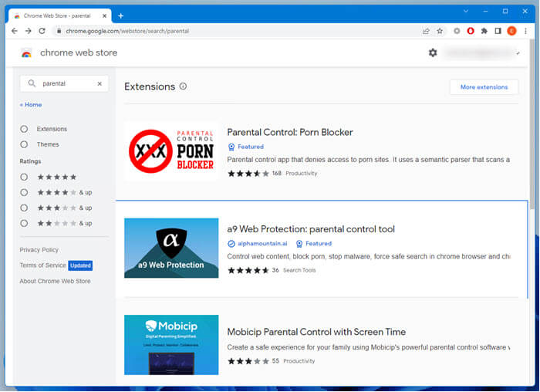Select the Extensions filter radio button
Screen dimensions: 540x392
tap(24, 129)
